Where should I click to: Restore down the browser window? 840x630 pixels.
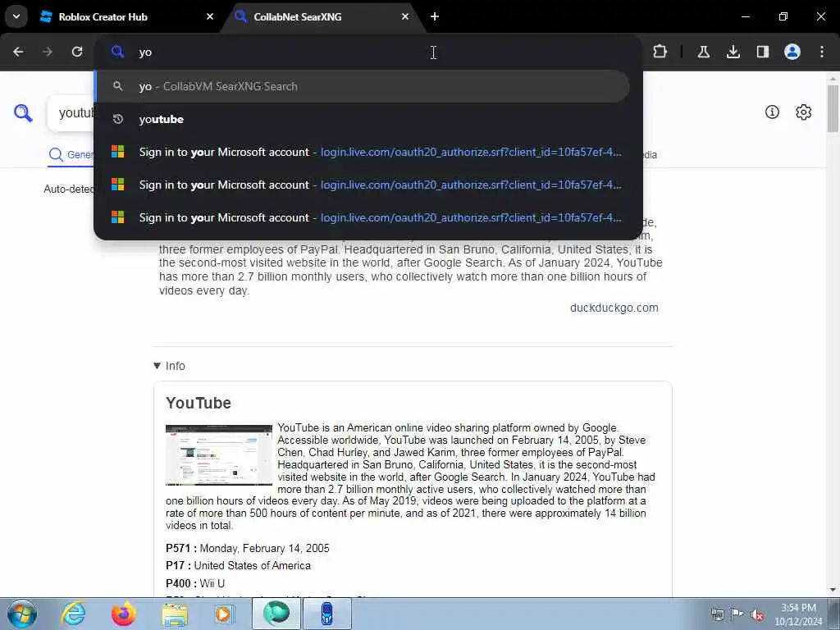tap(783, 16)
